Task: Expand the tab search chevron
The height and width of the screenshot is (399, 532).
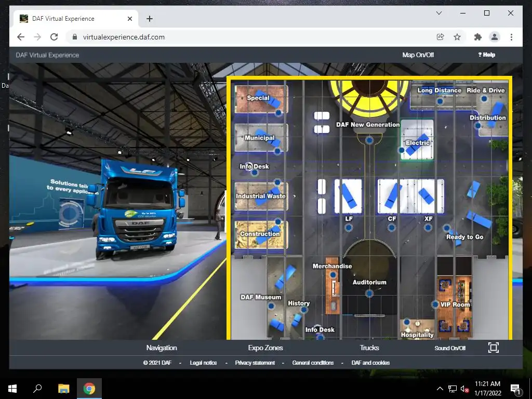Action: click(x=438, y=13)
